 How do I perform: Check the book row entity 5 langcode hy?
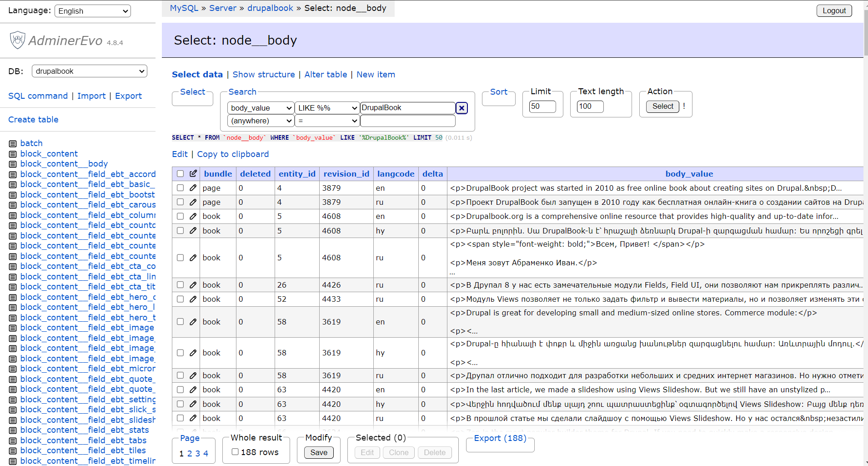click(x=181, y=230)
